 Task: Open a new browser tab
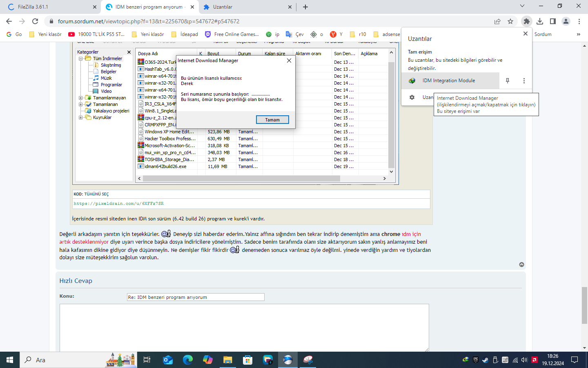pos(305,7)
